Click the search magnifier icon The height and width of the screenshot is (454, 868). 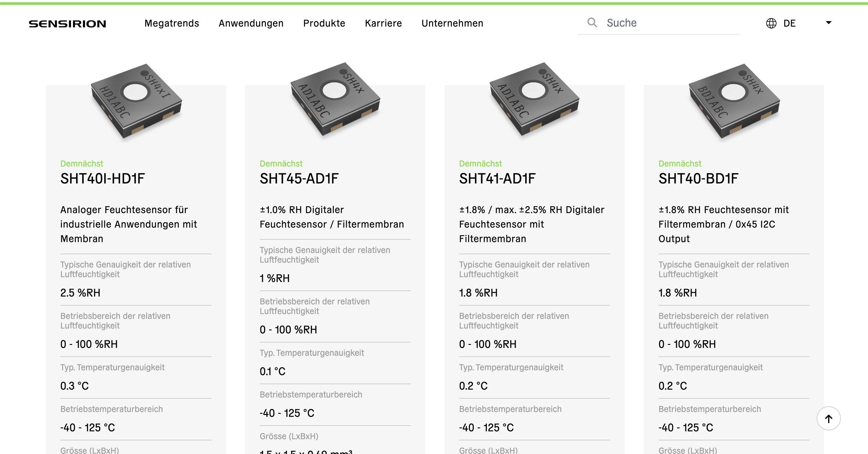(592, 23)
